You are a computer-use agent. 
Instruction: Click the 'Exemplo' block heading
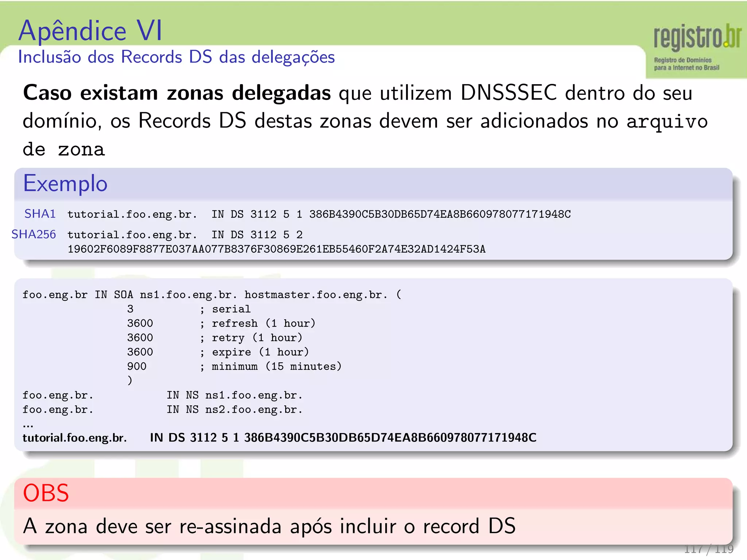pyautogui.click(x=65, y=183)
